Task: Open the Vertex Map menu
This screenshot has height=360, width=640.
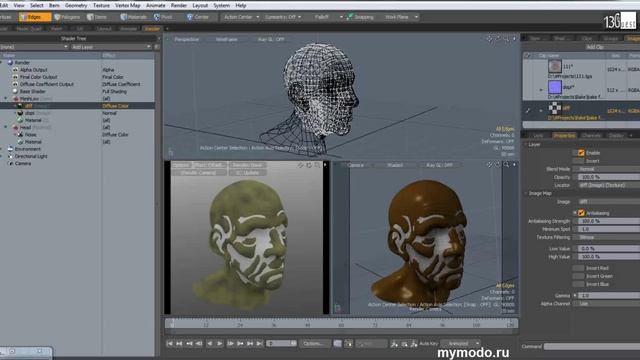Action: (128, 6)
